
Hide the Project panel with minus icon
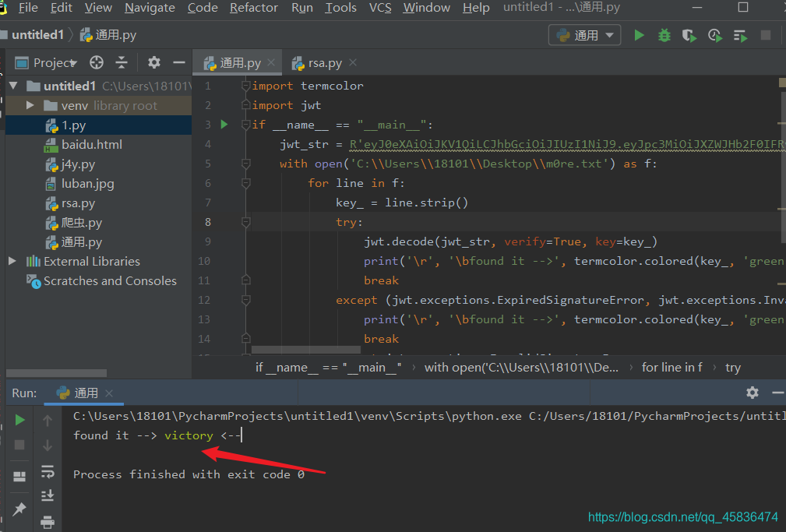point(179,62)
